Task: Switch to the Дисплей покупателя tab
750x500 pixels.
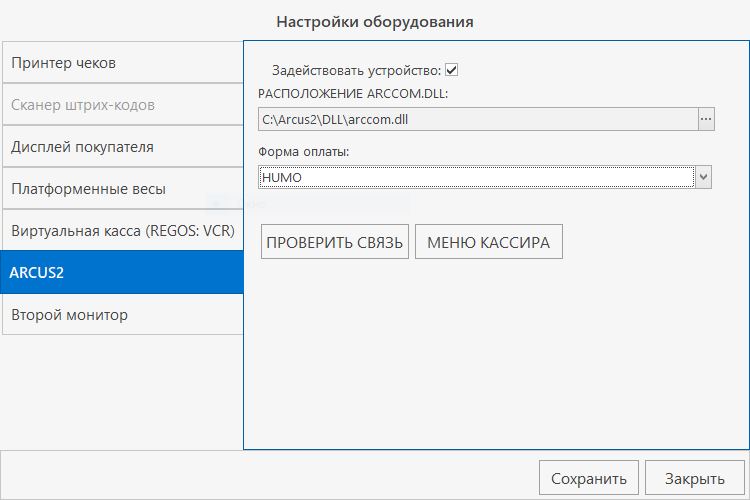Action: click(x=122, y=147)
